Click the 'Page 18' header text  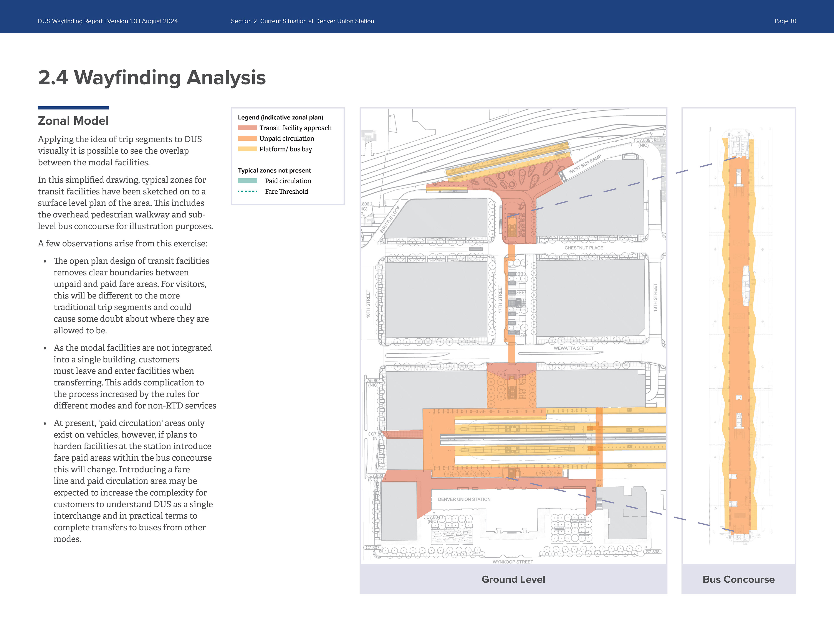[x=785, y=21]
